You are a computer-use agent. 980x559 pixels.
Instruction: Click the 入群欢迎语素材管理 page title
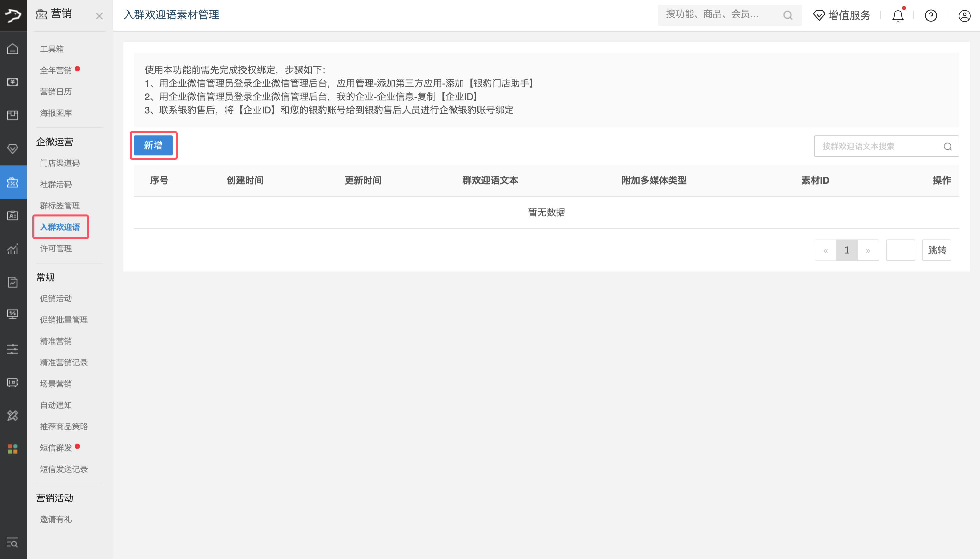coord(172,15)
